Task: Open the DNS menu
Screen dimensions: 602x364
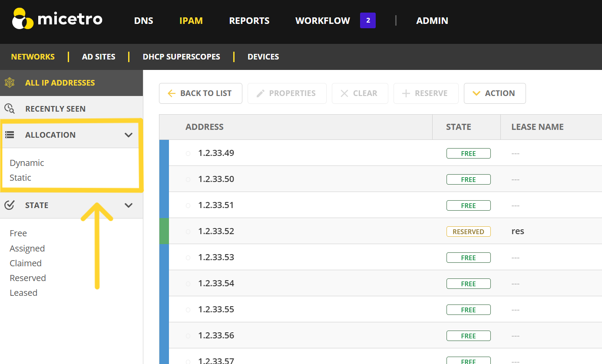Action: 143,20
